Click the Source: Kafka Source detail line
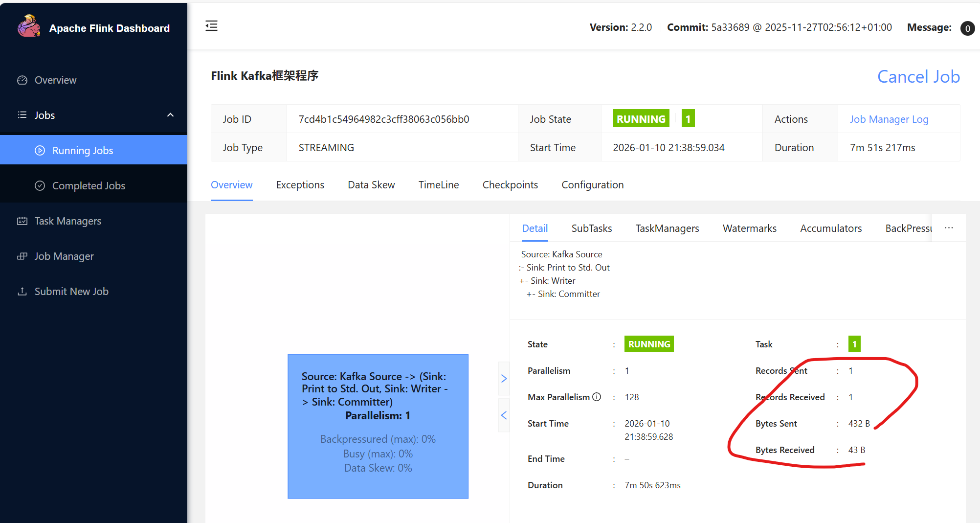980x523 pixels. 561,254
